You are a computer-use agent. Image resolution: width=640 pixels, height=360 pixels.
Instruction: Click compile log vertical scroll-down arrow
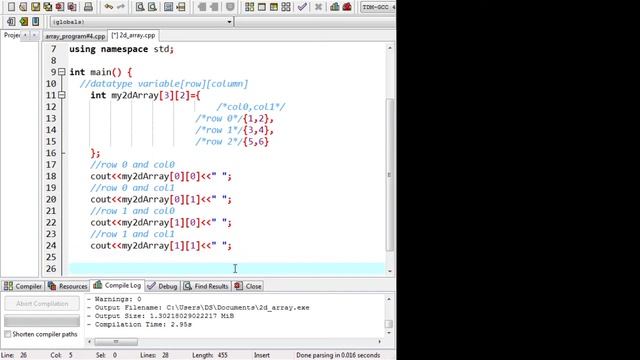pyautogui.click(x=389, y=333)
